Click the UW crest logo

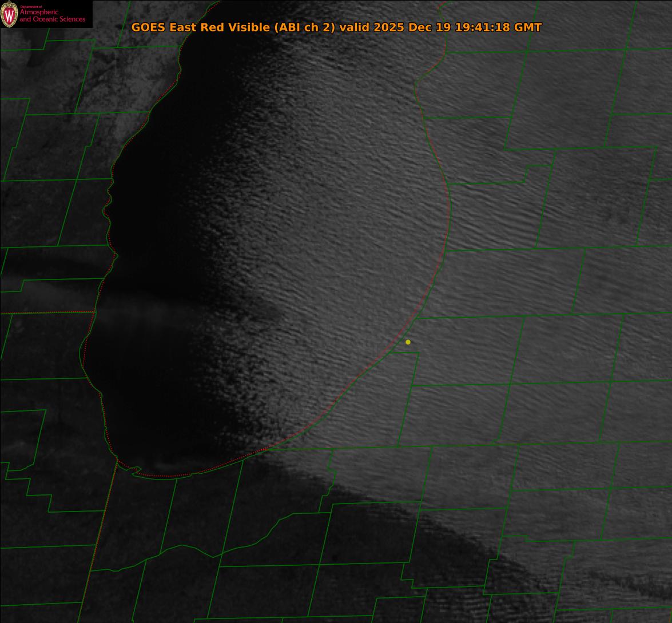pyautogui.click(x=9, y=14)
